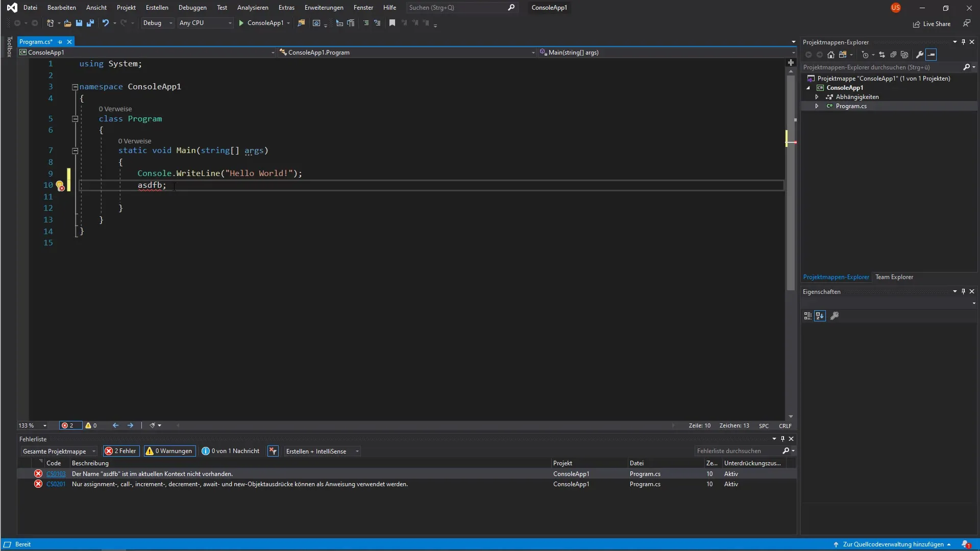Image resolution: width=980 pixels, height=551 pixels.
Task: Click lightbulb error quick action icon
Action: click(x=60, y=185)
